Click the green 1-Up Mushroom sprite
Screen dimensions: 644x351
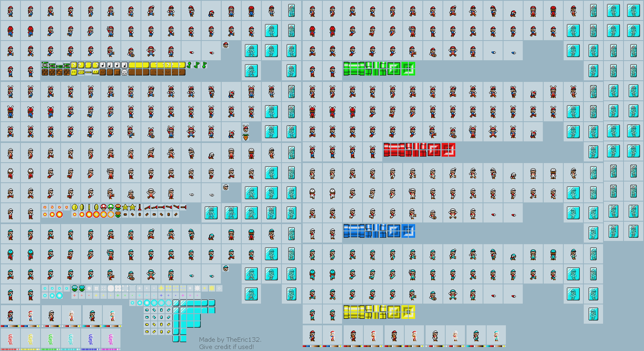[111, 207]
